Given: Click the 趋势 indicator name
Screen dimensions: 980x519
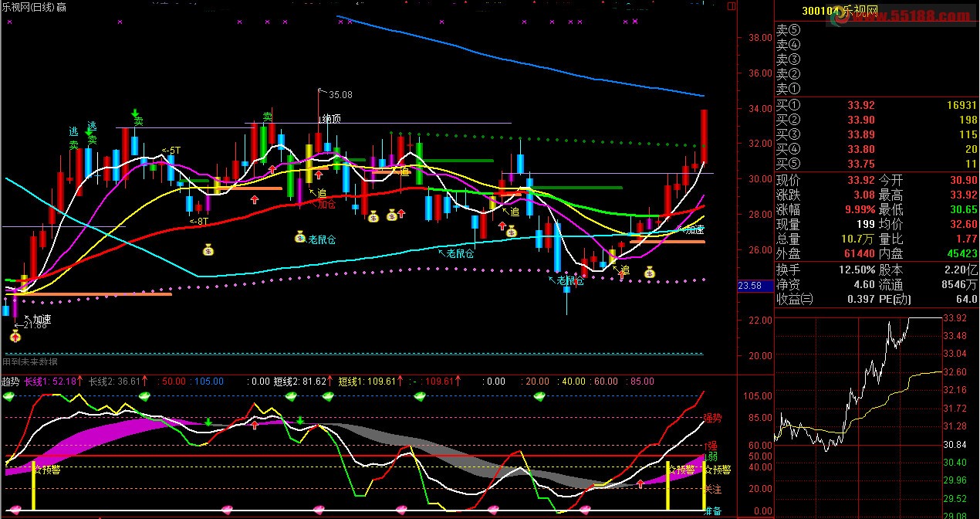Looking at the screenshot, I should 11,381.
